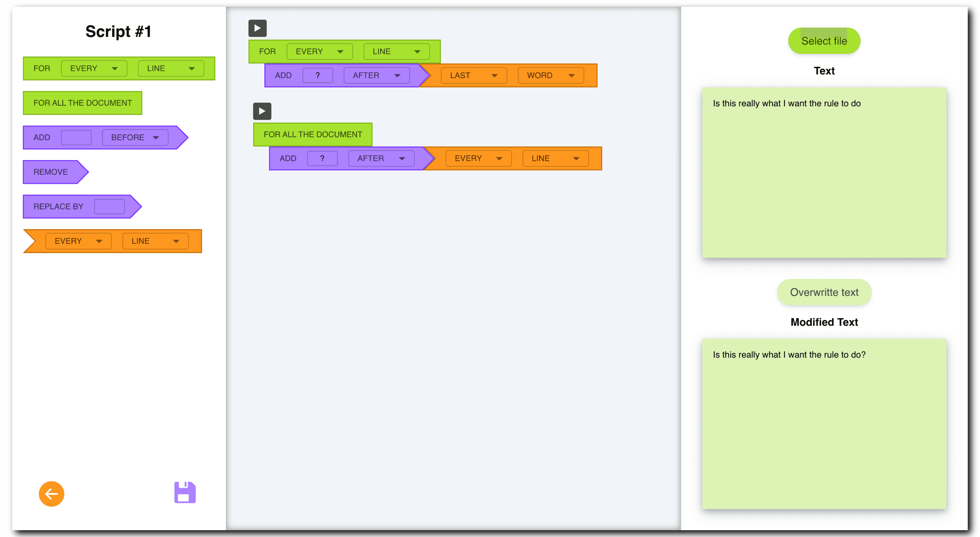The height and width of the screenshot is (537, 980).
Task: Click input field in REPLACE BY block
Action: coord(109,207)
